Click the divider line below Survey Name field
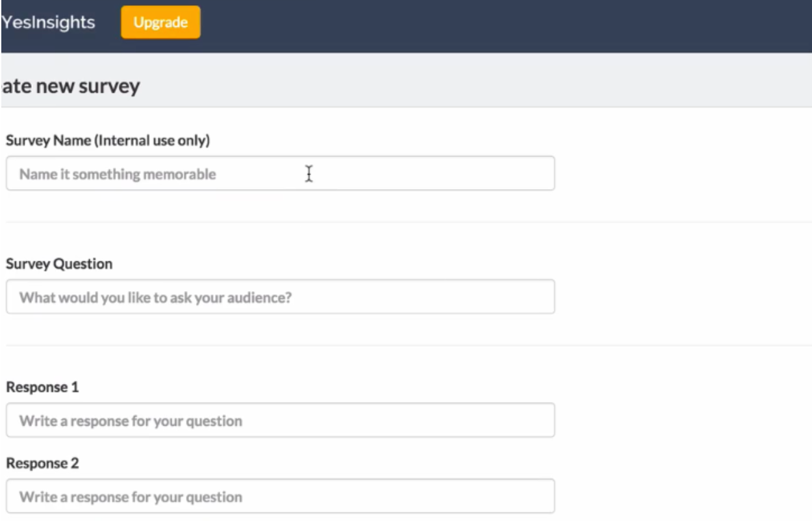The height and width of the screenshot is (525, 812). [x=409, y=222]
